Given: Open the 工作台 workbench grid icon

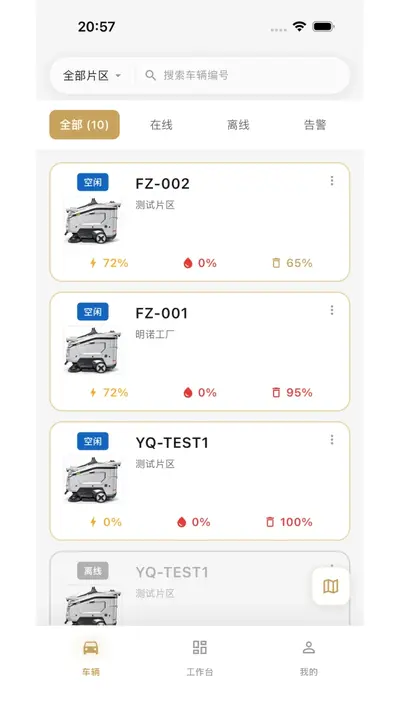Looking at the screenshot, I should (200, 647).
